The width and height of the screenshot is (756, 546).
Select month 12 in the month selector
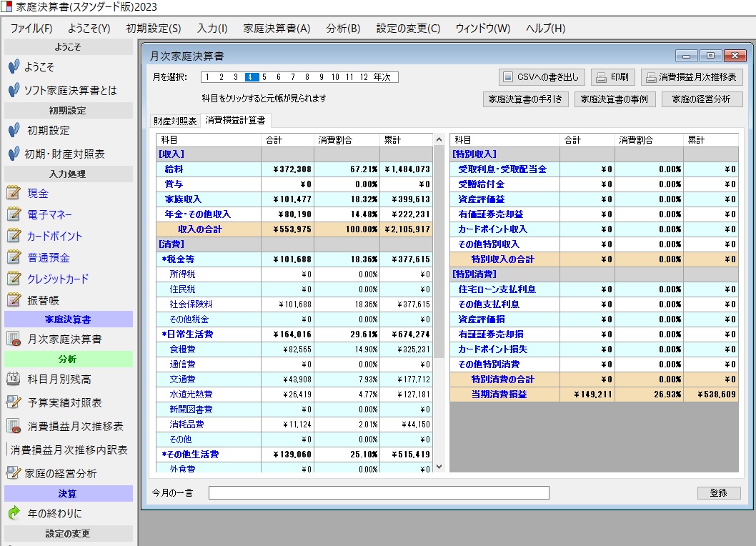click(x=364, y=77)
